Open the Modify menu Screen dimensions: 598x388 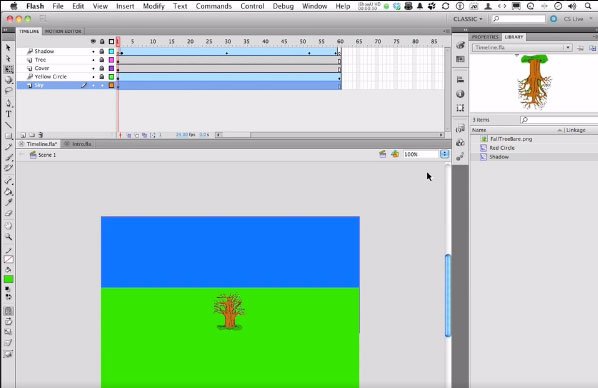(x=153, y=6)
